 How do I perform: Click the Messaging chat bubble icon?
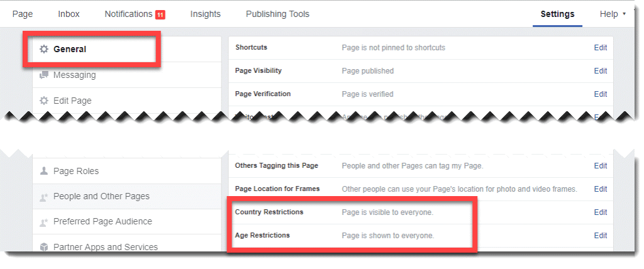pos(43,75)
